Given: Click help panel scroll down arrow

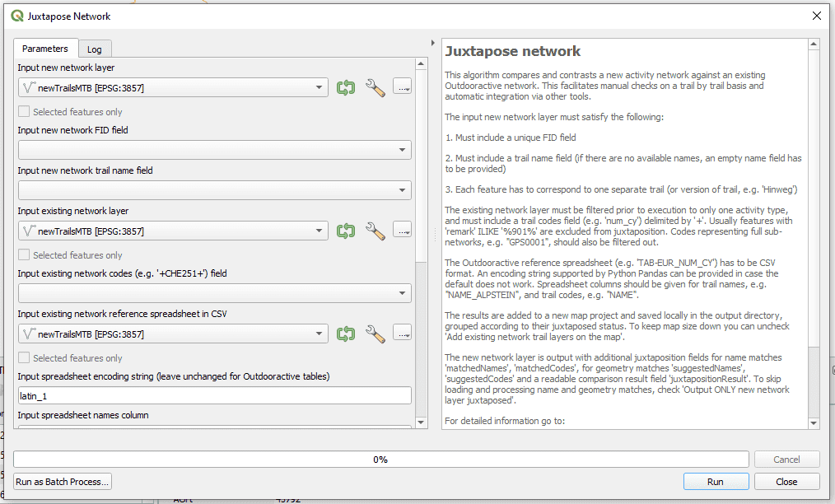Looking at the screenshot, I should 813,423.
